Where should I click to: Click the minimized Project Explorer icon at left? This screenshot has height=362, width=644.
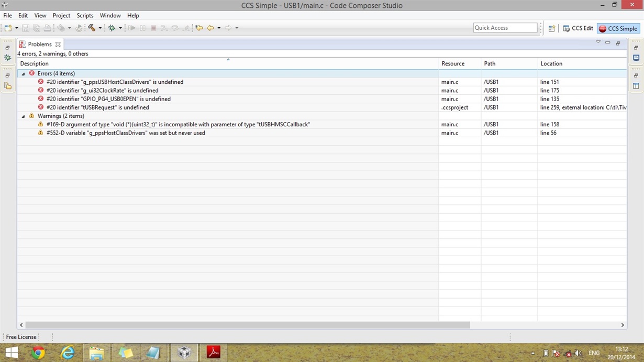coord(7,86)
